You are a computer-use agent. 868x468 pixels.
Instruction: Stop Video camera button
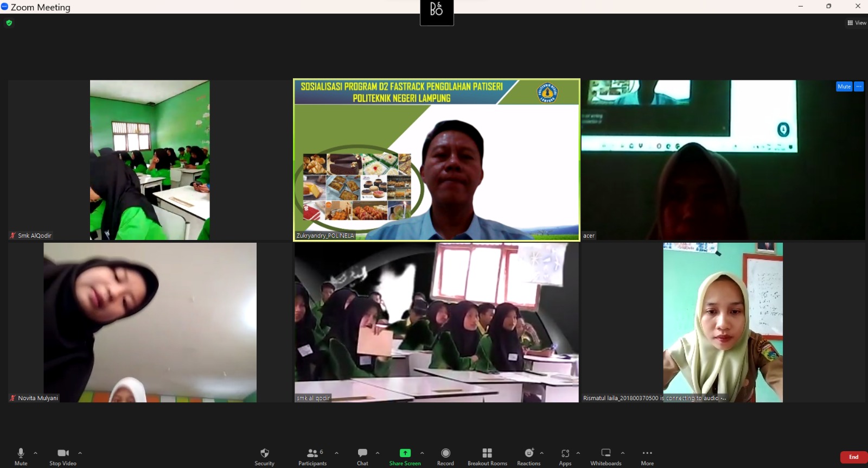[x=63, y=457]
